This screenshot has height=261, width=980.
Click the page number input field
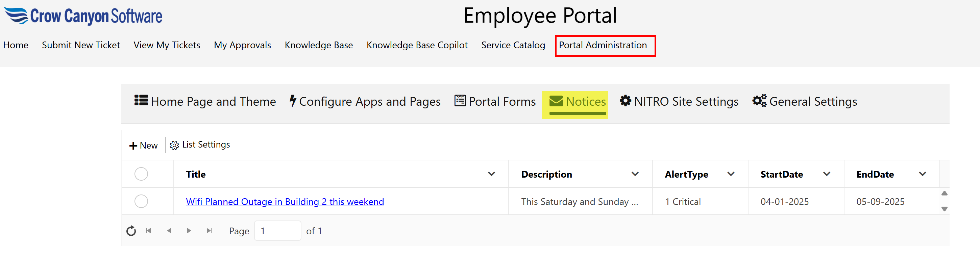[x=277, y=231]
